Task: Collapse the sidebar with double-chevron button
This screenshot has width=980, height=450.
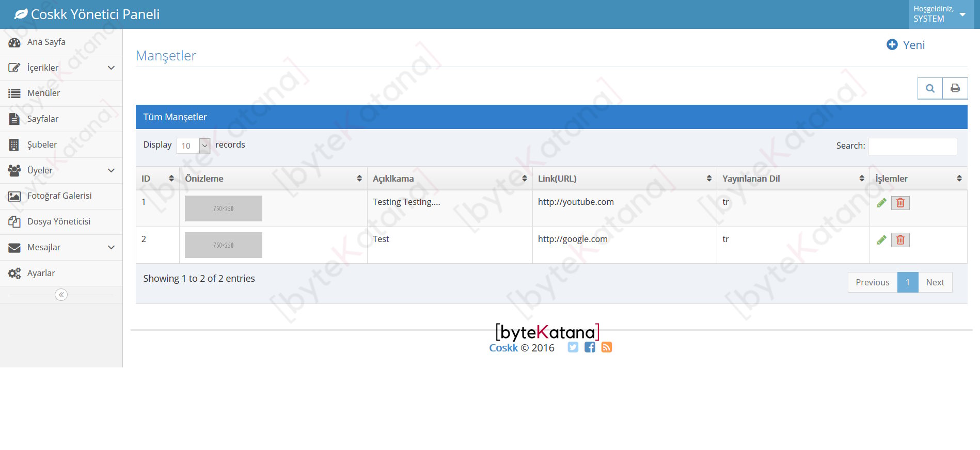Action: click(61, 295)
